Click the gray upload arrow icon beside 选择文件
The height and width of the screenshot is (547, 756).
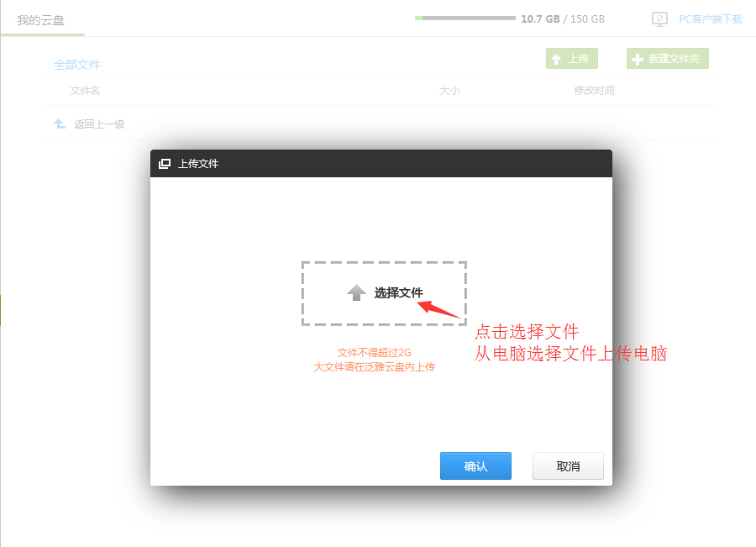pyautogui.click(x=356, y=292)
